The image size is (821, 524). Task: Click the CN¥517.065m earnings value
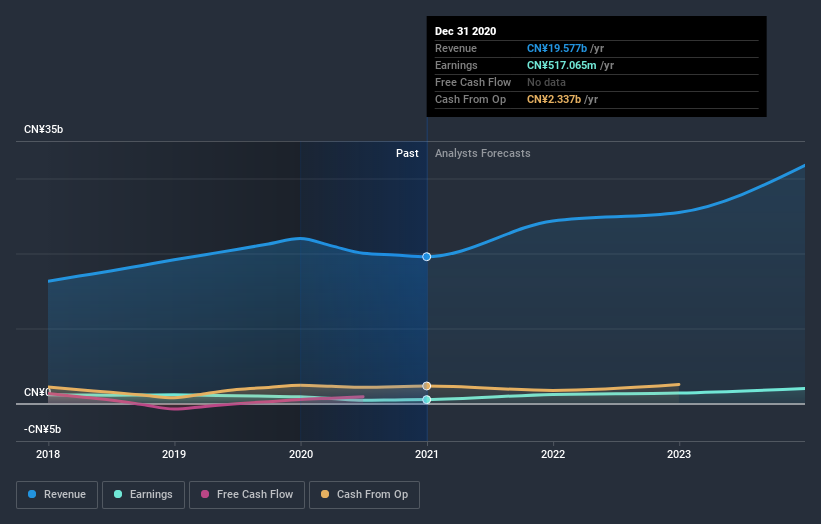point(561,65)
